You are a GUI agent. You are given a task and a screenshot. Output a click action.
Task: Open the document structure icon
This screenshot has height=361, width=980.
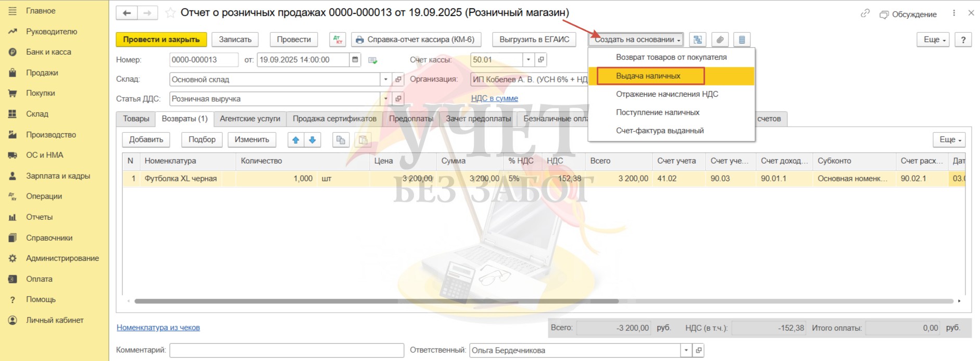(x=697, y=40)
